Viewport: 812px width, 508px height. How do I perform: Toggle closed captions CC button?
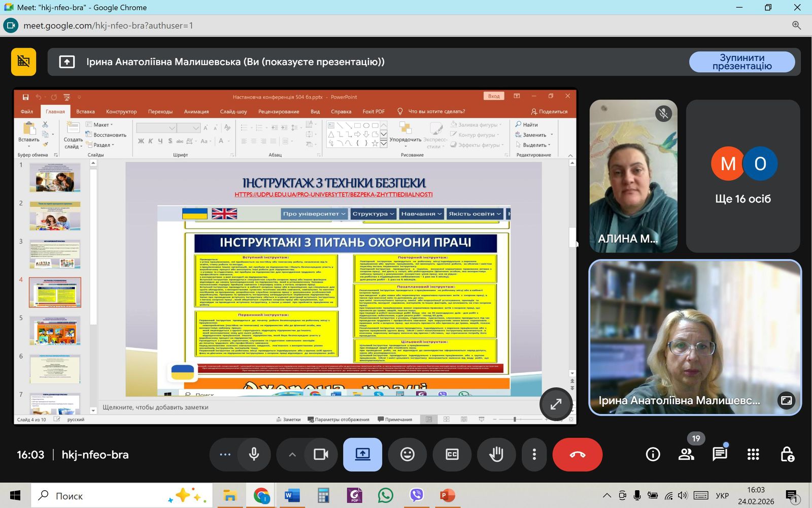click(452, 455)
